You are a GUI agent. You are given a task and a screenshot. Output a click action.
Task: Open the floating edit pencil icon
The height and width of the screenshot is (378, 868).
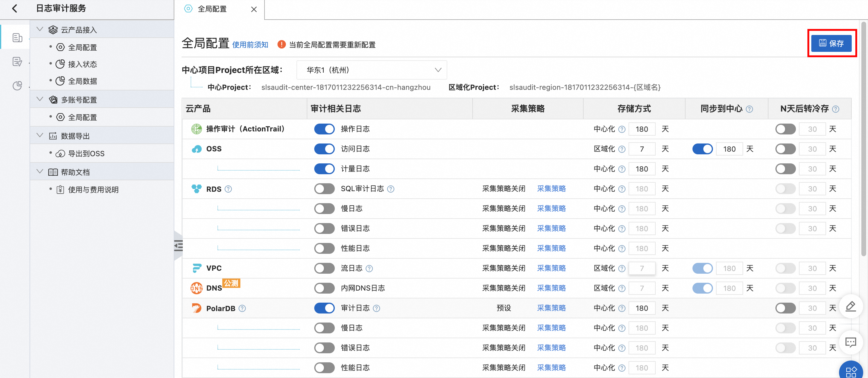(851, 306)
